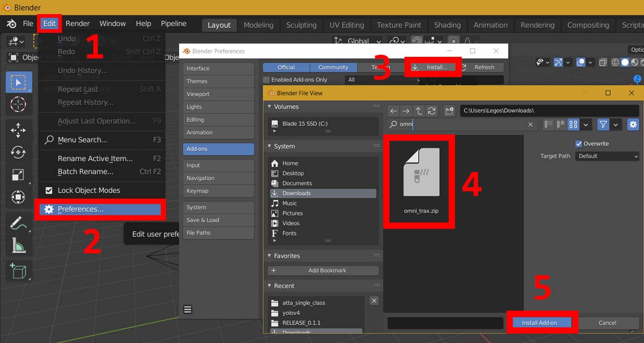The image size is (644, 343).
Task: Collapse the Recent panel
Action: pyautogui.click(x=270, y=286)
